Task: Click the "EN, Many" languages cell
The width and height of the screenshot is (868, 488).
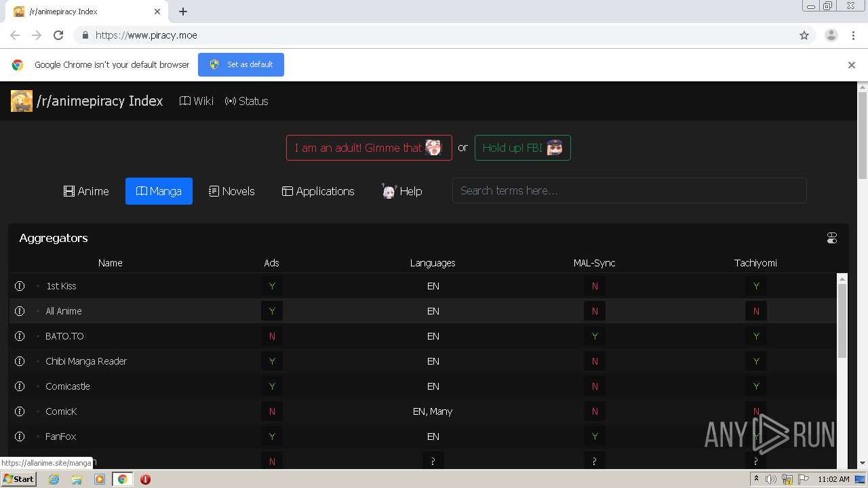Action: 433,411
